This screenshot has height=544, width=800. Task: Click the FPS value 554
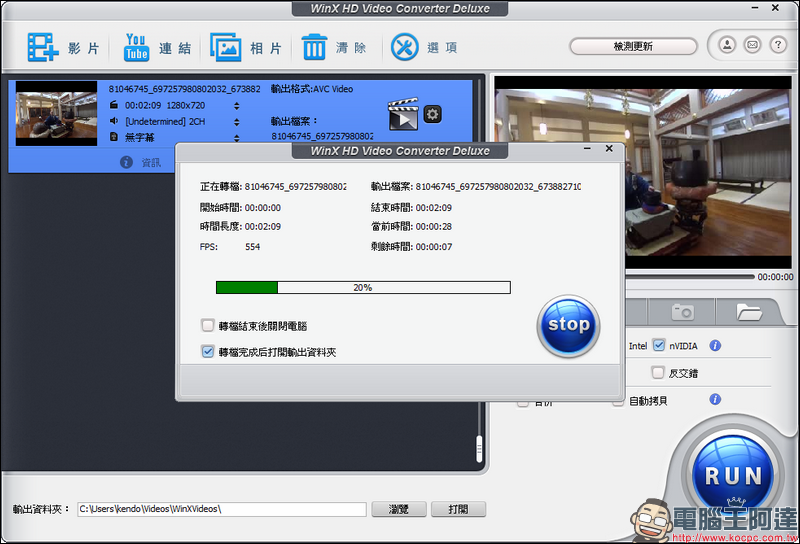pos(253,247)
